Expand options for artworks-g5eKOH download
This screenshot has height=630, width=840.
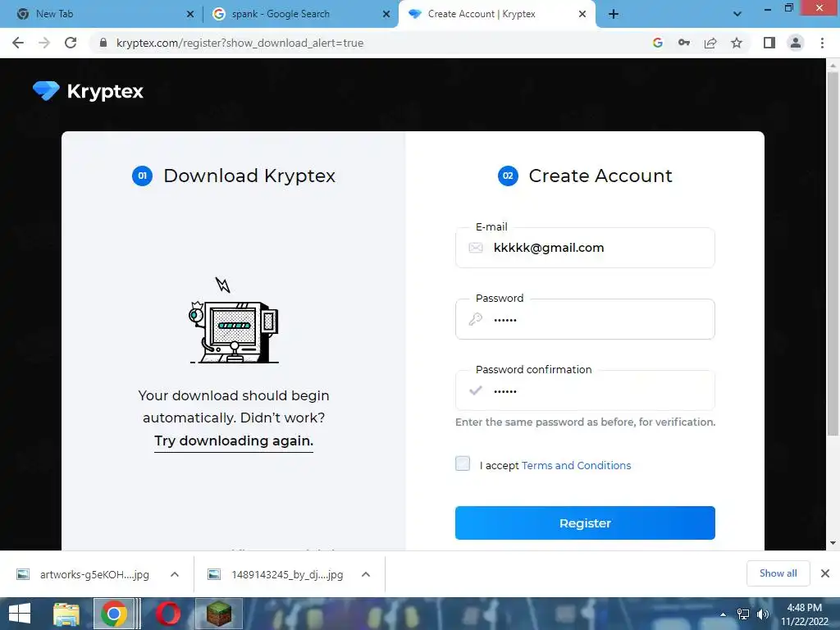[x=175, y=574]
